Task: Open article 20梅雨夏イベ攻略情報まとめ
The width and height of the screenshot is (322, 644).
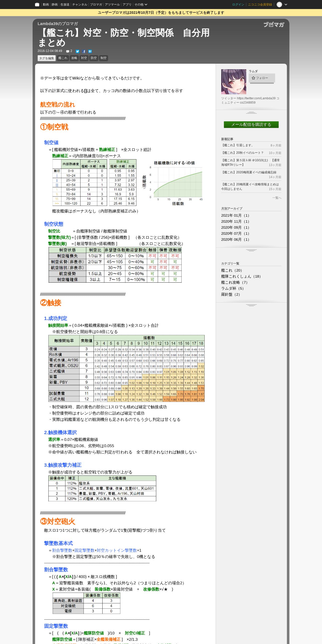Action: [x=250, y=187]
